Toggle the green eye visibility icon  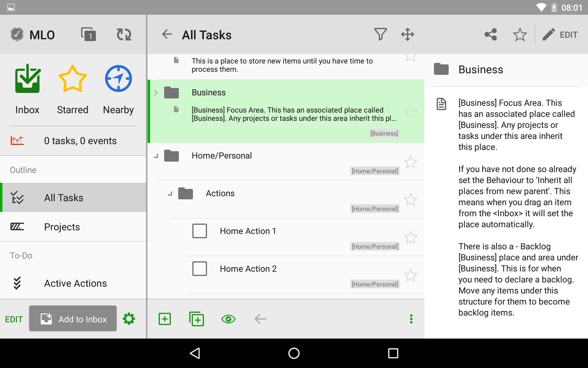point(228,319)
